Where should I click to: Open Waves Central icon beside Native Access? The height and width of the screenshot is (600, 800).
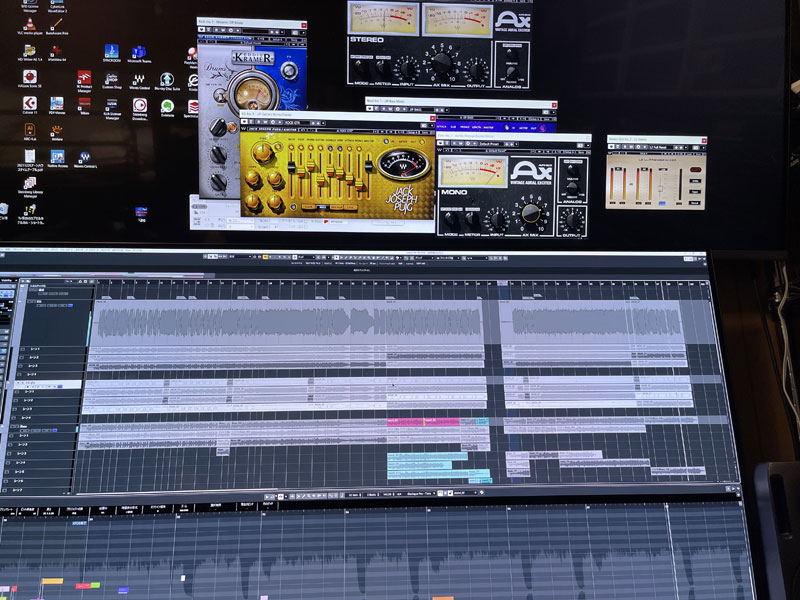[x=85, y=160]
